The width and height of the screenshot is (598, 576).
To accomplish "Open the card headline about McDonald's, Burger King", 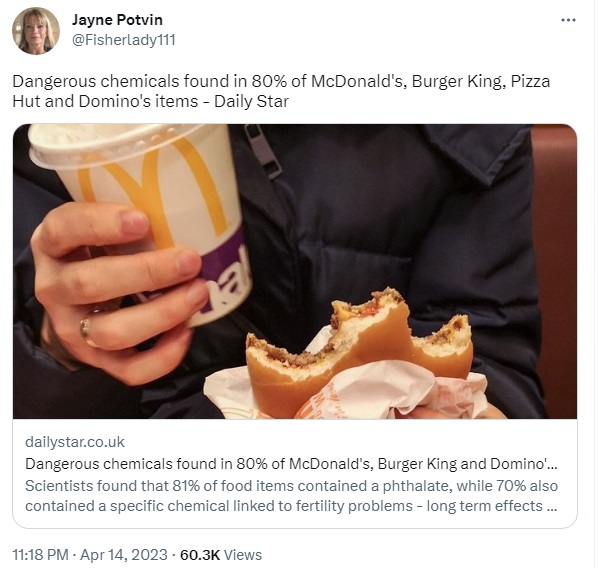I will point(291,464).
